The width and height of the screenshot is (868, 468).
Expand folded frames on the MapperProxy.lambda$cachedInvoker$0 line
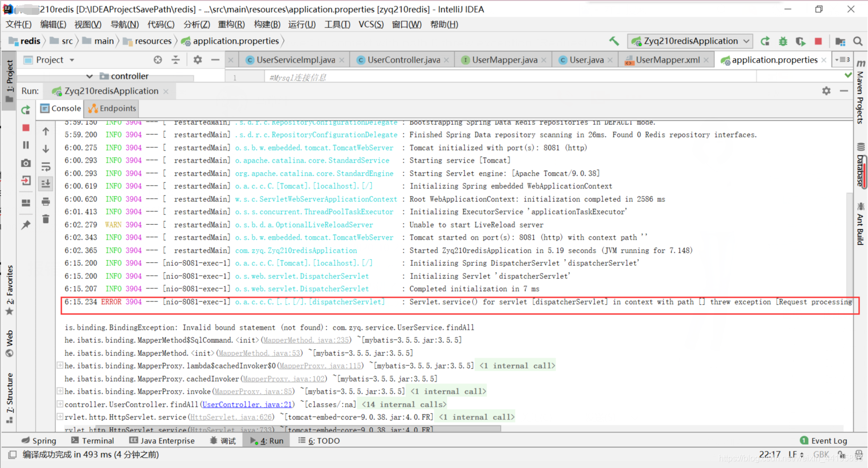pyautogui.click(x=60, y=365)
